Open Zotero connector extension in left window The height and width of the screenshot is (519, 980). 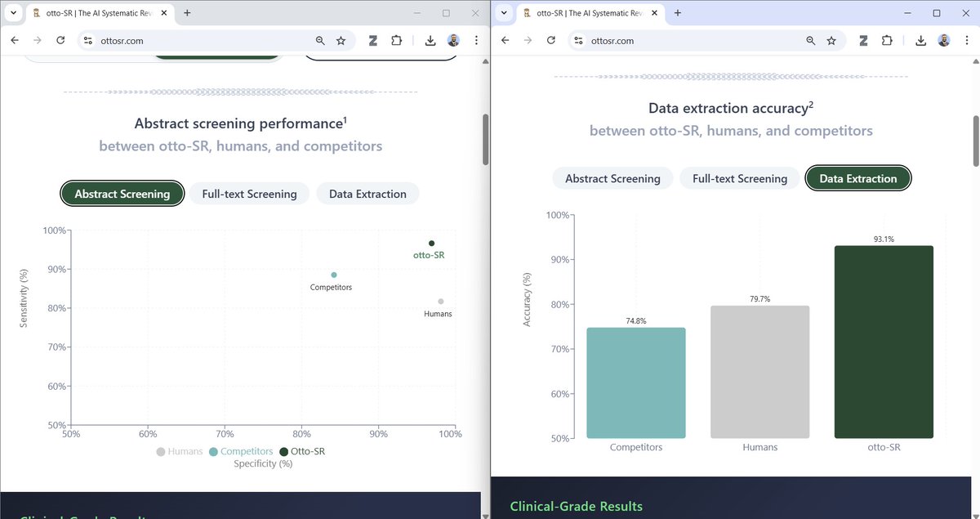[x=373, y=41]
